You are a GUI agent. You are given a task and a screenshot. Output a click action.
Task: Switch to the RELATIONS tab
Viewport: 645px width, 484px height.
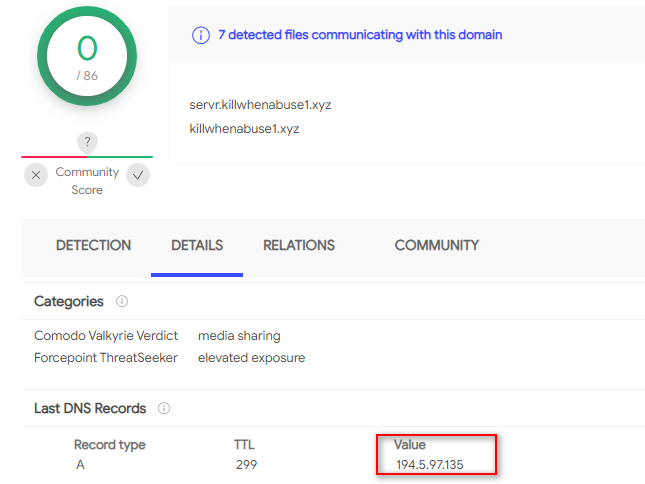tap(299, 245)
